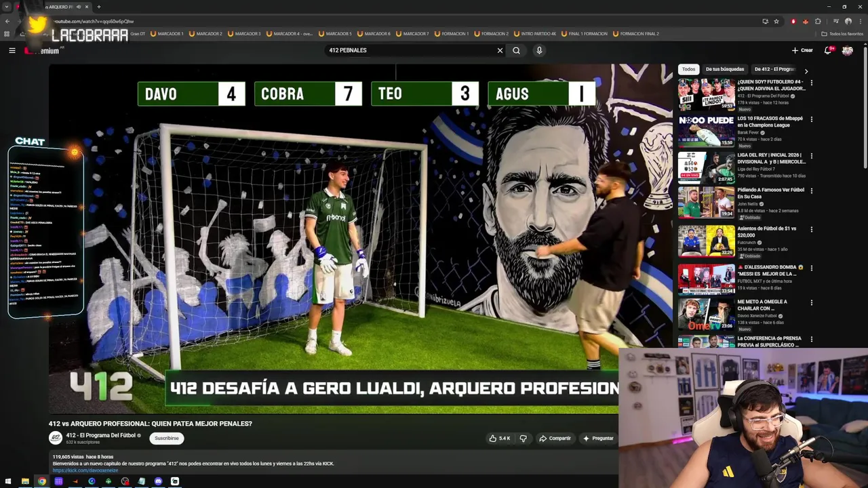Mute the tab via speaker icon

[79, 7]
